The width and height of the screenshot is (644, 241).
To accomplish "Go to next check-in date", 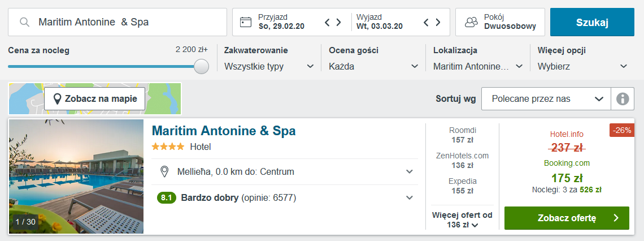I will click(x=338, y=22).
